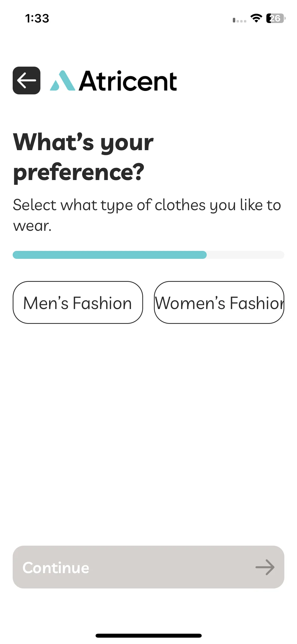Tap the cellular signal strength icon

click(239, 20)
